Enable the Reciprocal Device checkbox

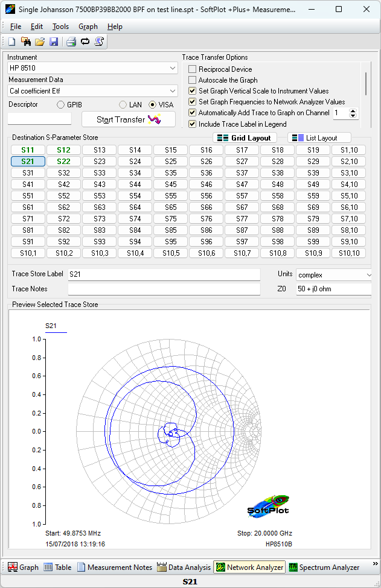[193, 69]
